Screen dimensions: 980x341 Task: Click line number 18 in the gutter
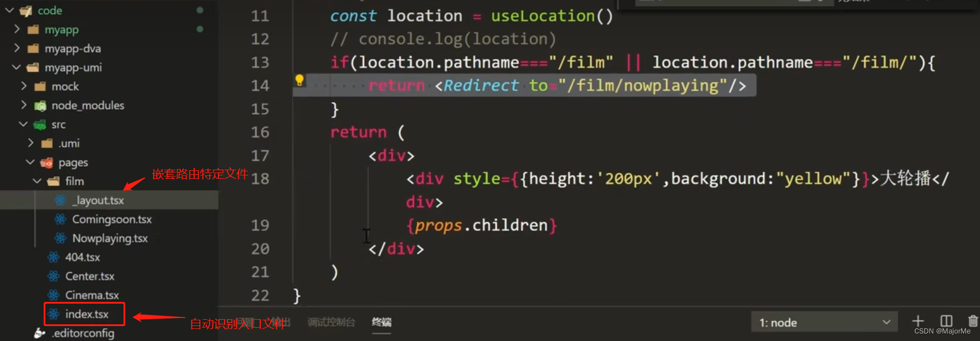260,179
